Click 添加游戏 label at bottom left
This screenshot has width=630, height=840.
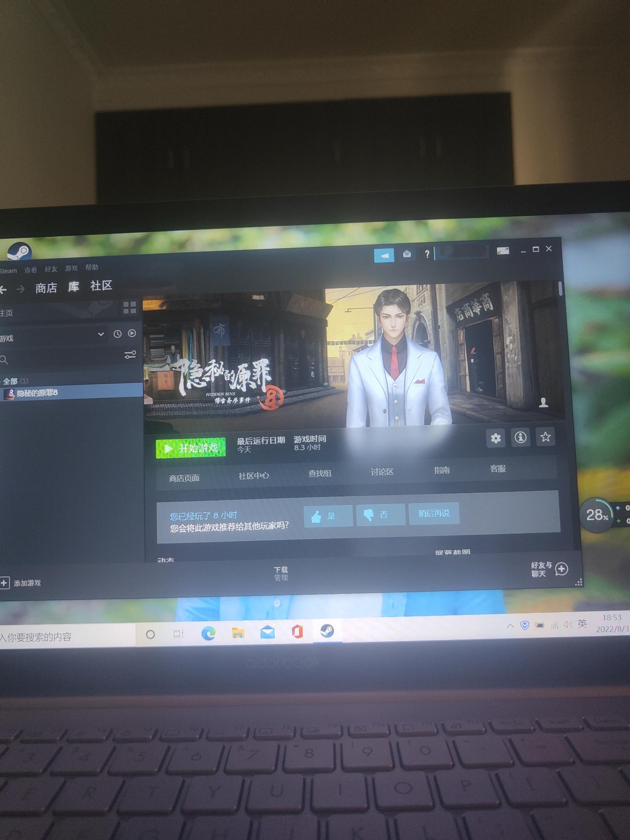[x=27, y=583]
